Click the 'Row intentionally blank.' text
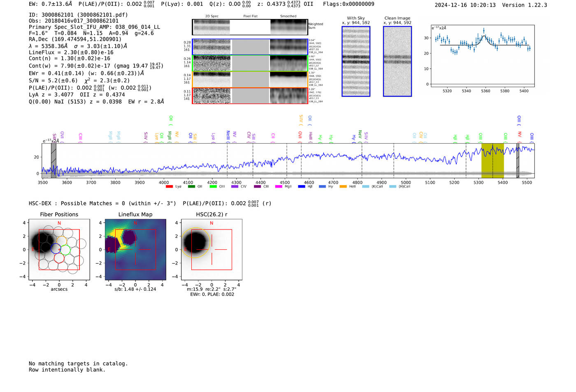The width and height of the screenshot is (576, 392). click(x=67, y=370)
